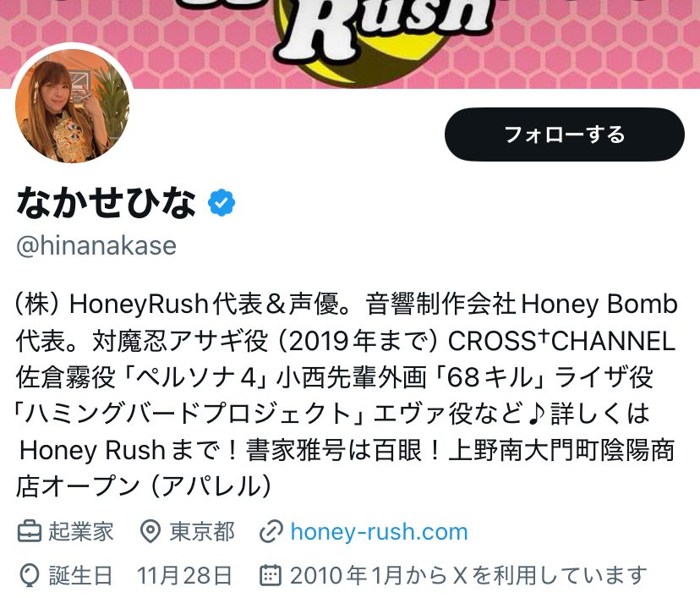Click the 東京都 location text
The height and width of the screenshot is (598, 700).
click(202, 531)
